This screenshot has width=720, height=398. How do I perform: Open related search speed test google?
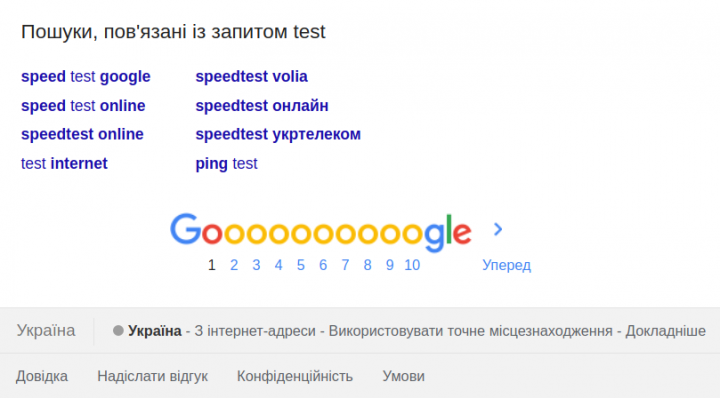(85, 77)
